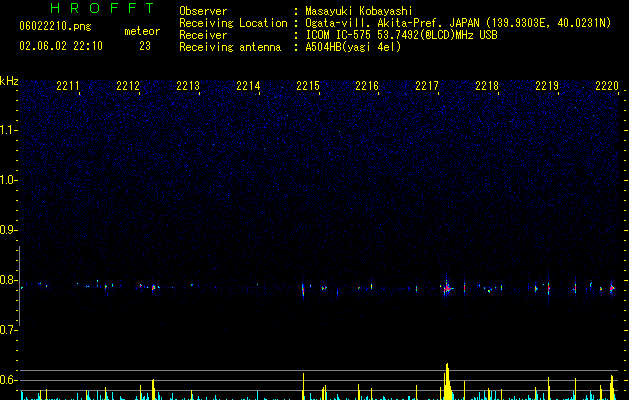Screen dimensions: 629x400
Task: Click the gray vertical frequency range bar
Action: click(19, 286)
